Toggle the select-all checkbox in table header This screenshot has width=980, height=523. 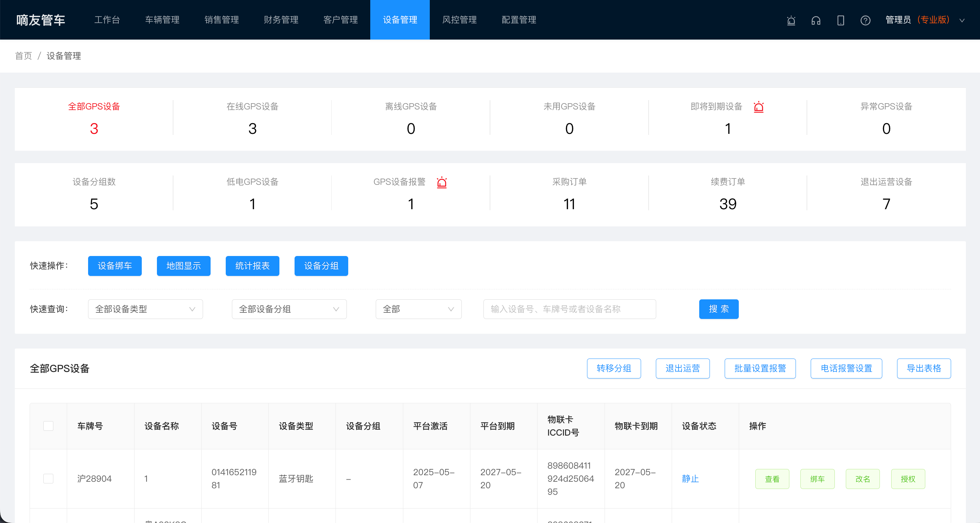(x=48, y=426)
